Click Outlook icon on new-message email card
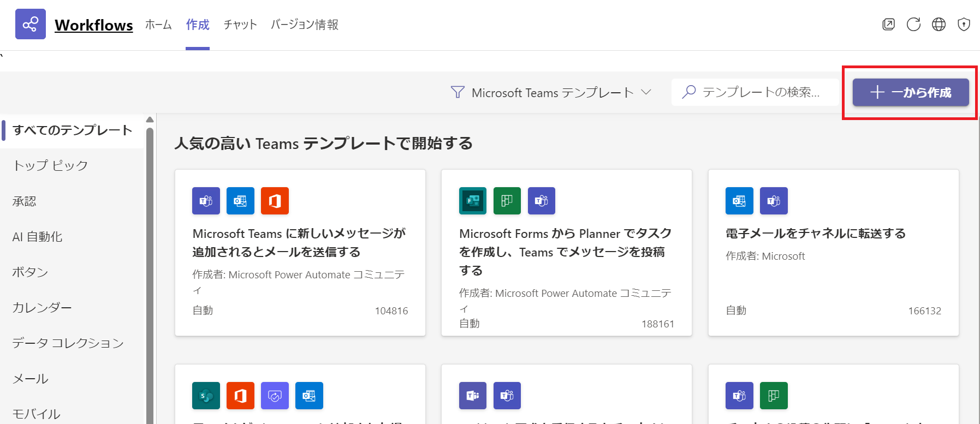The width and height of the screenshot is (980, 424). (240, 201)
